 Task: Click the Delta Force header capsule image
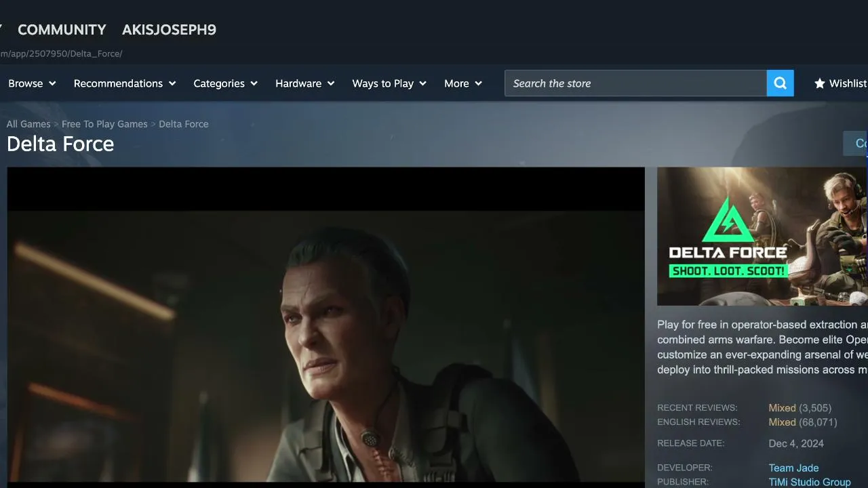point(762,237)
